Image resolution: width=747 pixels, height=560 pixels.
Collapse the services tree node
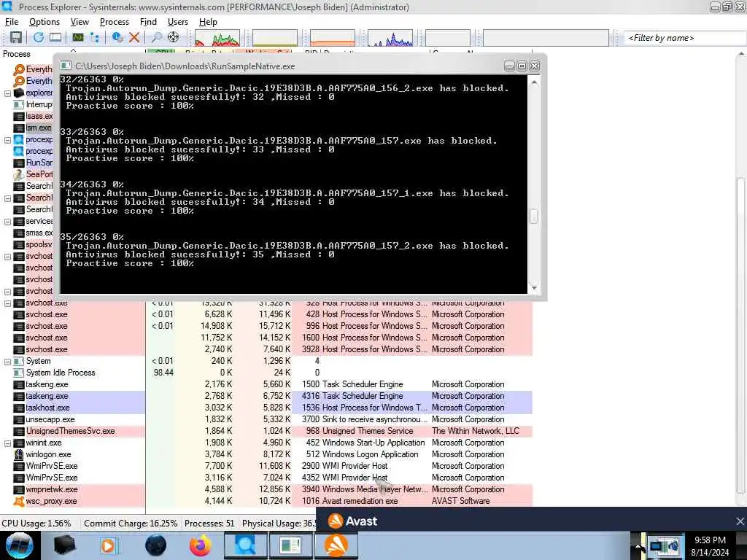click(7, 222)
